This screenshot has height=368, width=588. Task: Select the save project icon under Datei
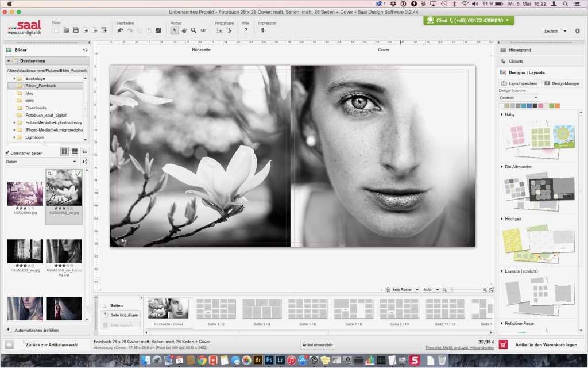click(75, 30)
